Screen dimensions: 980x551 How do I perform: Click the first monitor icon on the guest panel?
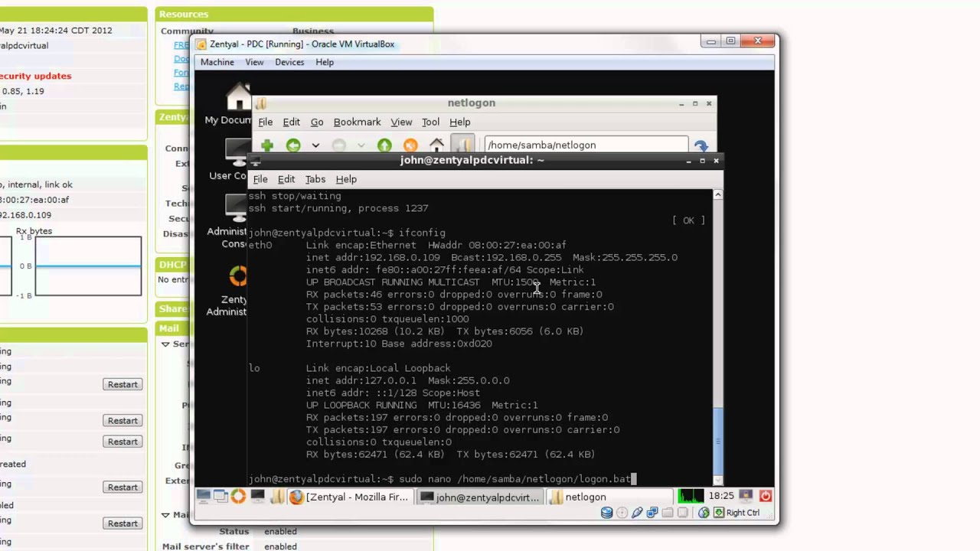point(204,496)
